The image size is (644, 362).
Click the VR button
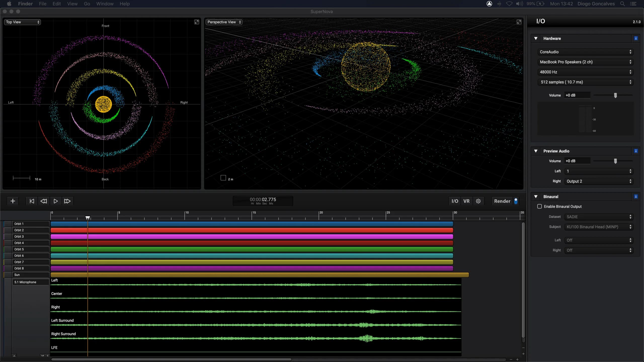(x=466, y=201)
